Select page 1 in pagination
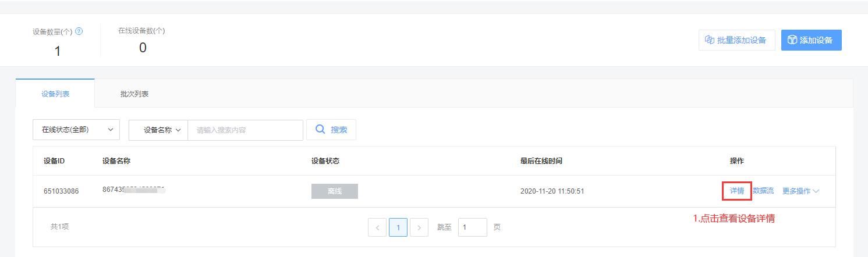 coord(398,227)
